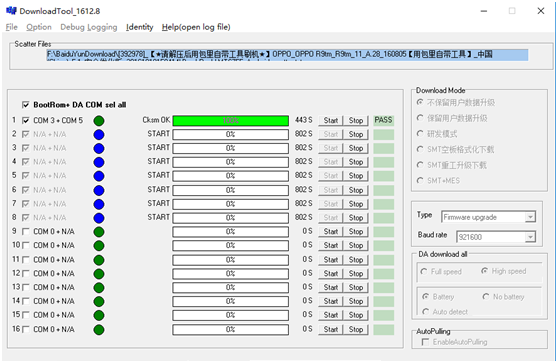Click Stop button for row 12
This screenshot has width=558, height=361.
pyautogui.click(x=356, y=273)
